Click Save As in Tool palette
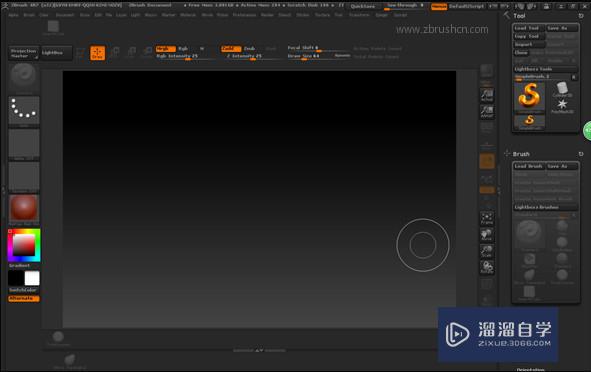 (562, 28)
